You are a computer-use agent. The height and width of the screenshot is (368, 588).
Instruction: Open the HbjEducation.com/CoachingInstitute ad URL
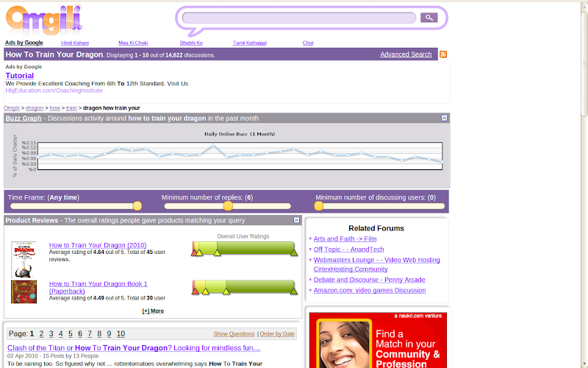[x=54, y=91]
